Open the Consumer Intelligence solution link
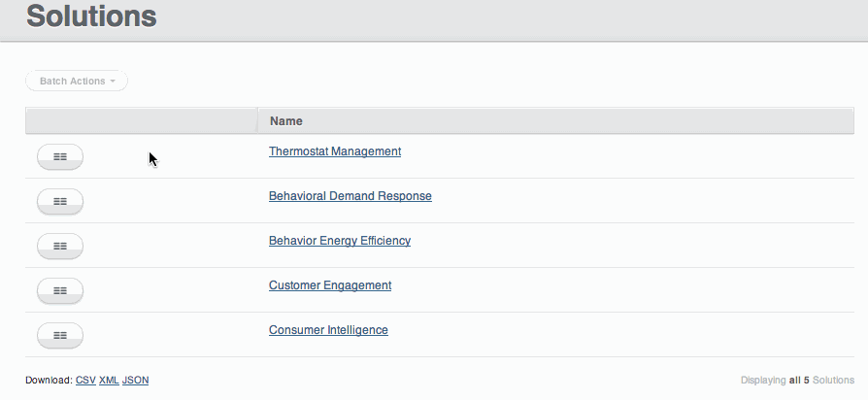The image size is (868, 400). [328, 330]
